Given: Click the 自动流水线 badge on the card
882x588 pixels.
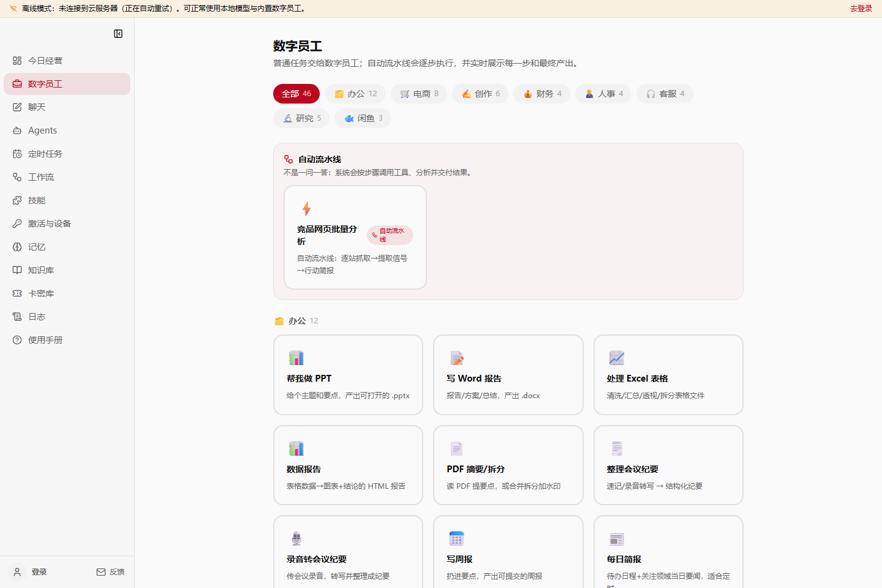Looking at the screenshot, I should click(x=390, y=235).
